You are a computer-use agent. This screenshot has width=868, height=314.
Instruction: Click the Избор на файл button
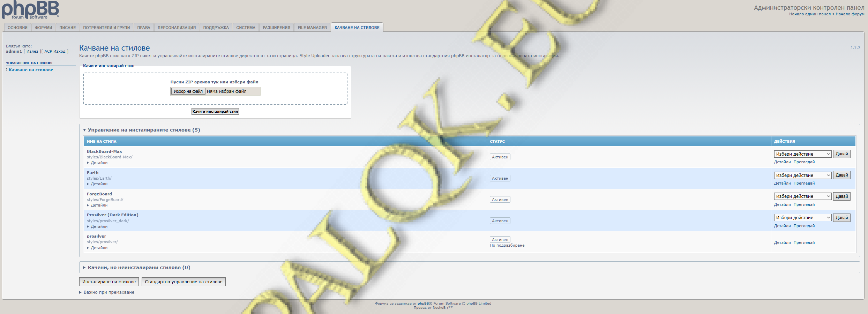(x=188, y=91)
